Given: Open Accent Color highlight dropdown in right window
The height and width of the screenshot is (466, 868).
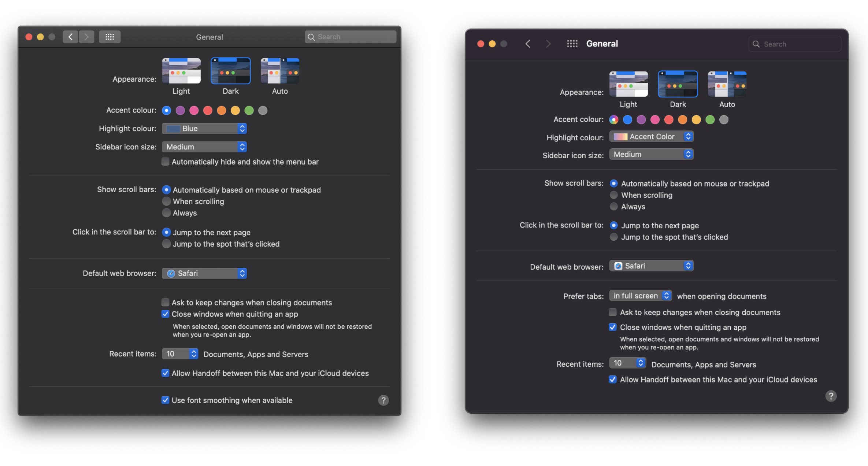Looking at the screenshot, I should (x=651, y=137).
